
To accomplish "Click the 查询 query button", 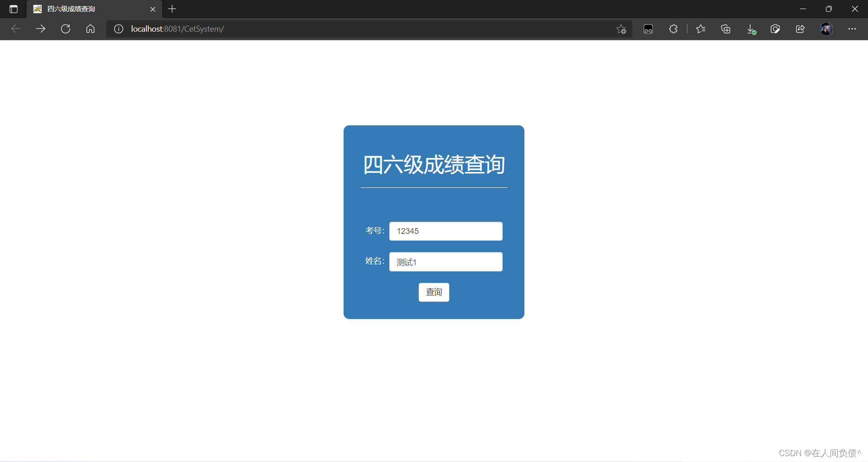I will pyautogui.click(x=434, y=292).
